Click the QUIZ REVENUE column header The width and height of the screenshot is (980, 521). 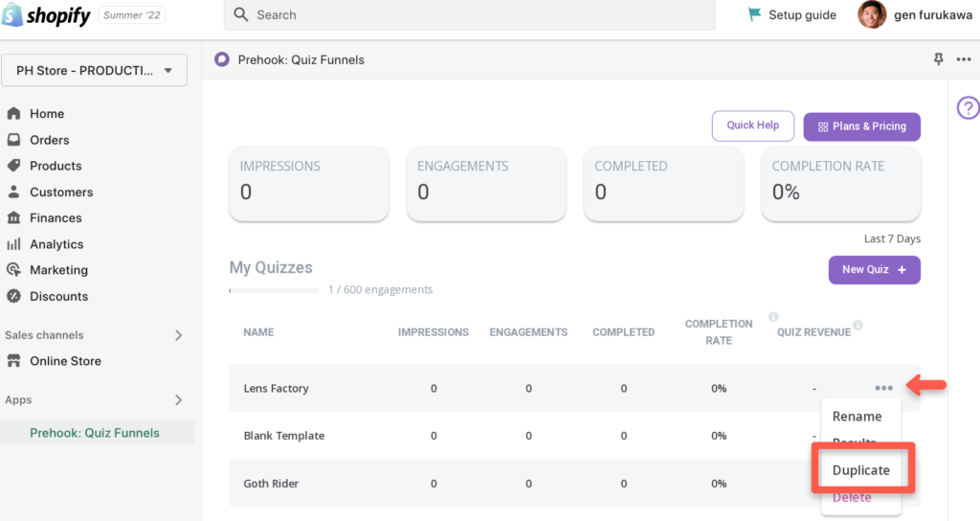pos(813,332)
